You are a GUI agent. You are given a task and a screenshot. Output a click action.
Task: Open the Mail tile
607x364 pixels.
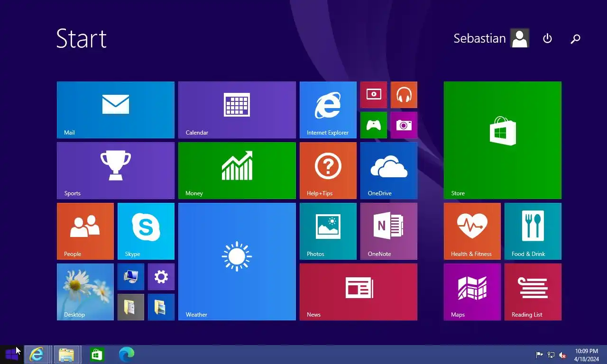[116, 110]
